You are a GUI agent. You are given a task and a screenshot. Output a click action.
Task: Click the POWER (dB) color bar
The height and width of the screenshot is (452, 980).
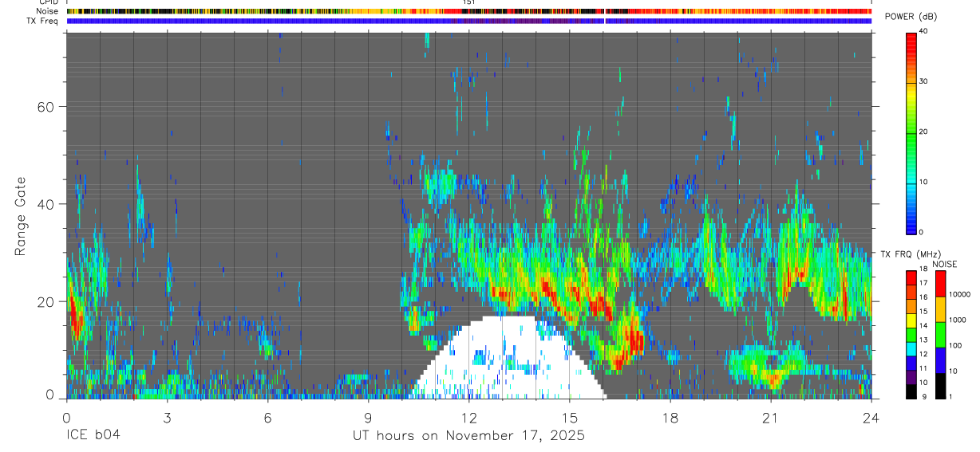[x=911, y=132]
